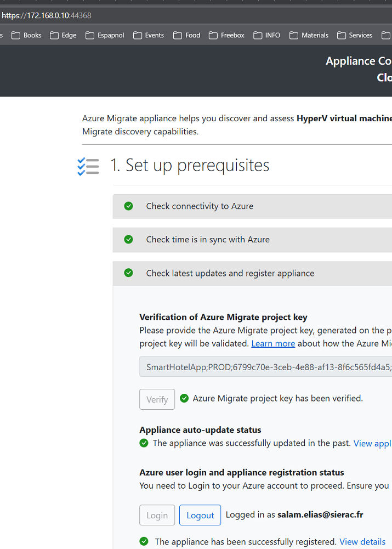
Task: Open the Learn more link
Action: coord(273,343)
